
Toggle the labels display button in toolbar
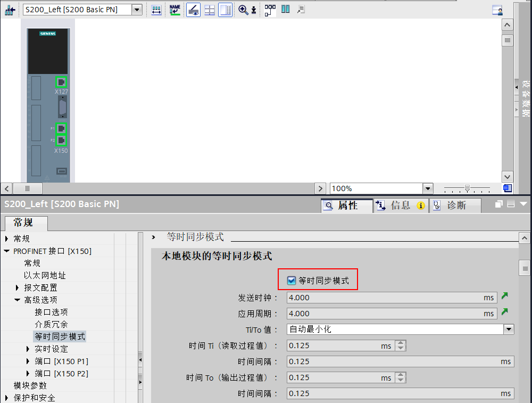click(193, 10)
